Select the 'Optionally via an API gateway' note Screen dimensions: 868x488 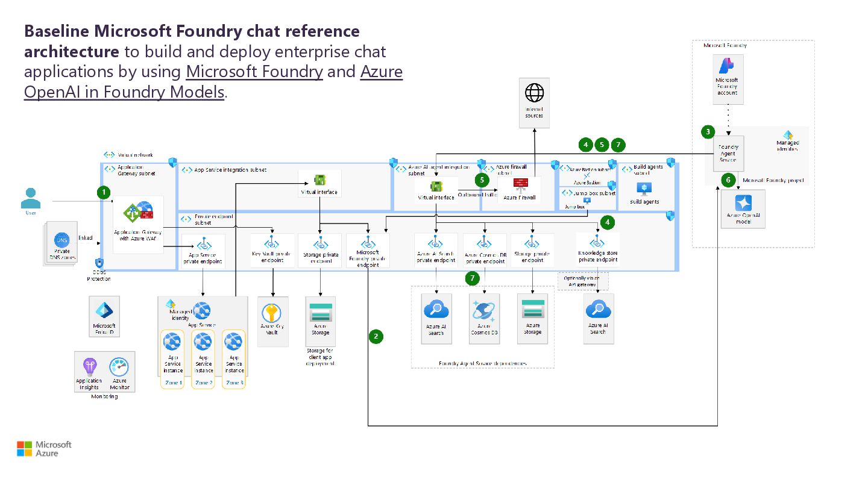tap(582, 281)
